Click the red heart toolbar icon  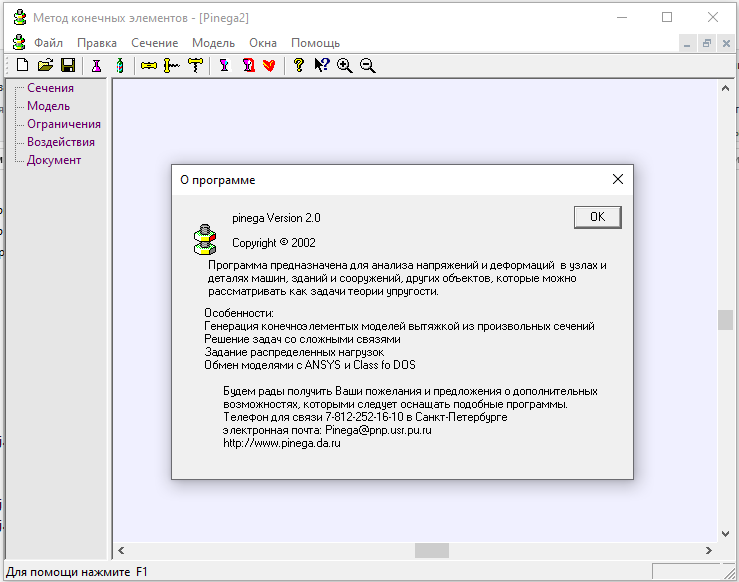coord(270,65)
